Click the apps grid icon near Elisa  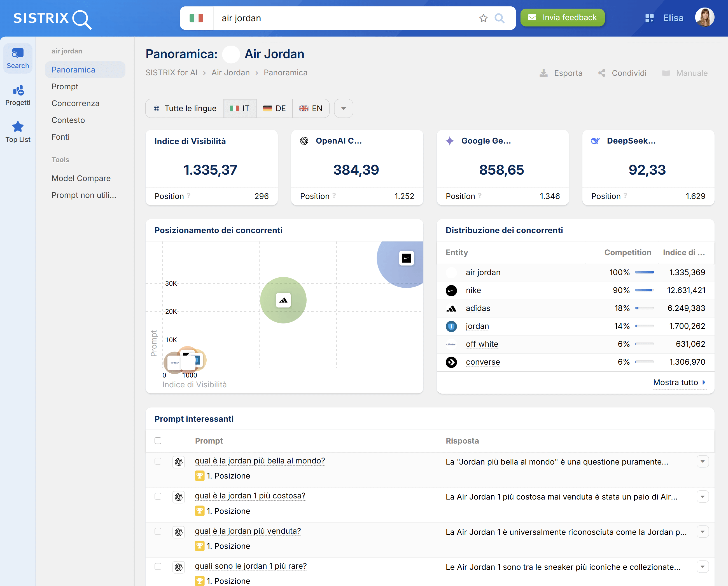click(649, 18)
